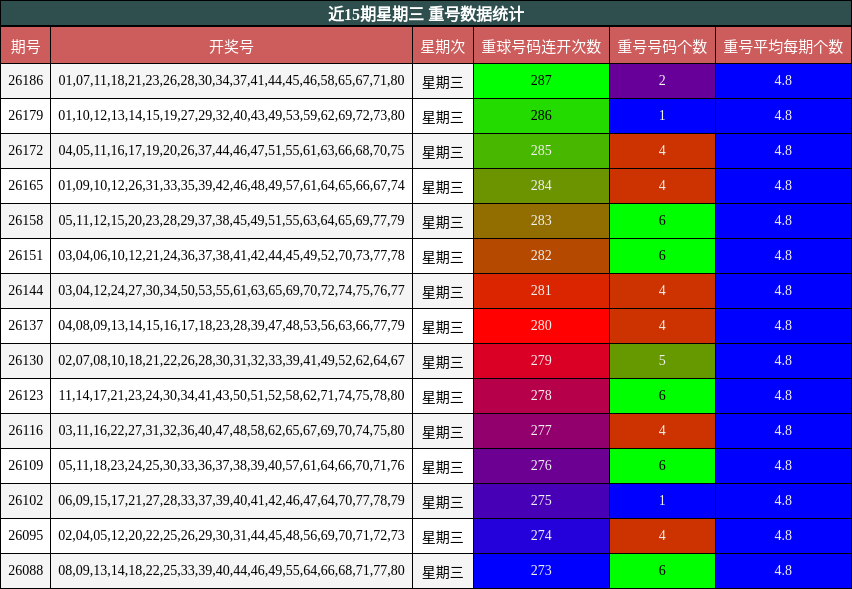Click the purple repeat-count cell in row 26186
Screen dimensions: 852x589
tap(662, 80)
